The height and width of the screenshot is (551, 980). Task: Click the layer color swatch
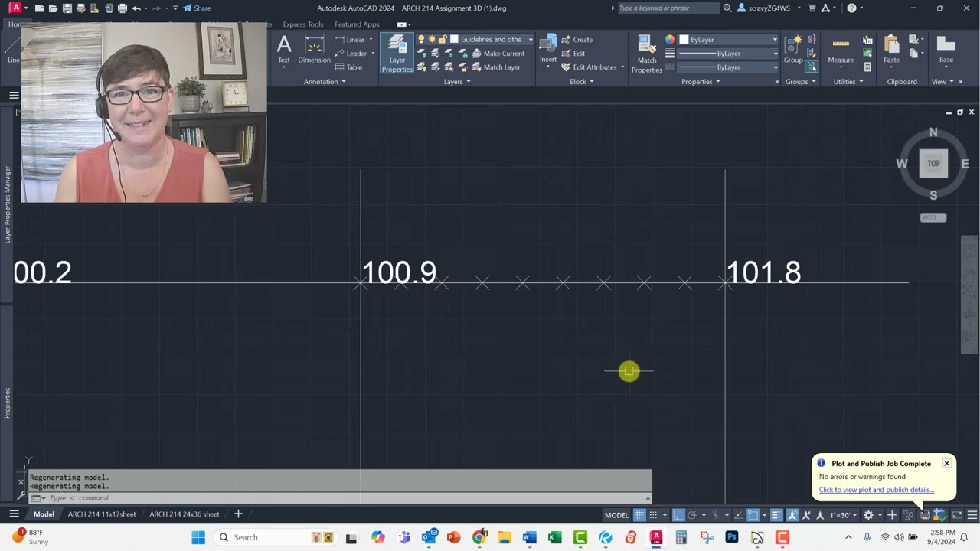pyautogui.click(x=454, y=40)
